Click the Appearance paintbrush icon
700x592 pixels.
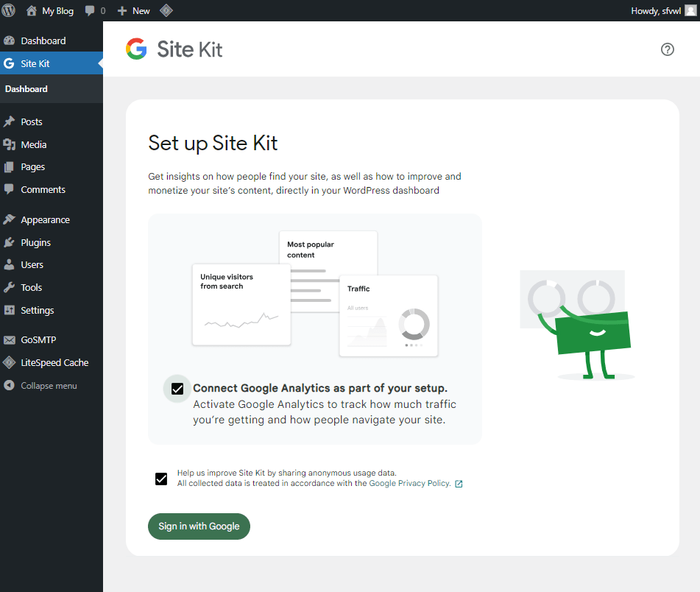9,219
